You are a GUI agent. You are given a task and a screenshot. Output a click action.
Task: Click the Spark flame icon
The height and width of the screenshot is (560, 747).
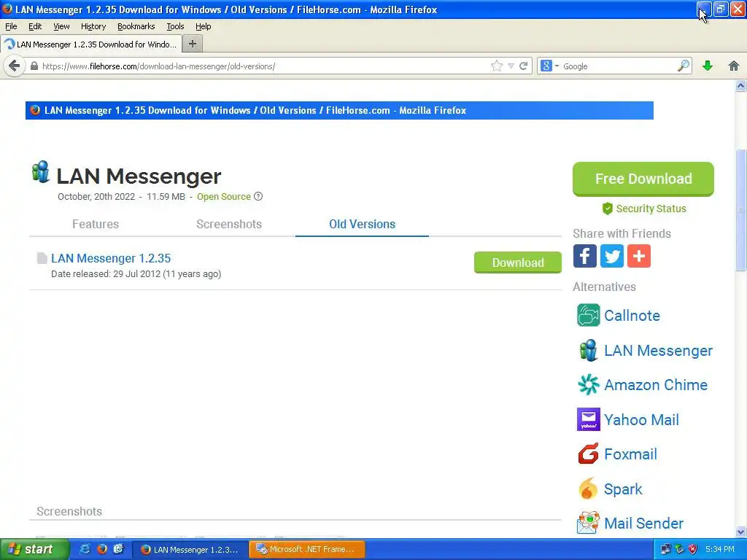click(589, 489)
